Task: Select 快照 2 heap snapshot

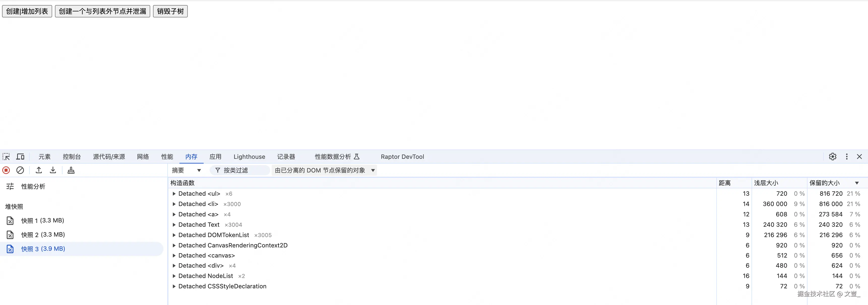Action: (x=43, y=235)
